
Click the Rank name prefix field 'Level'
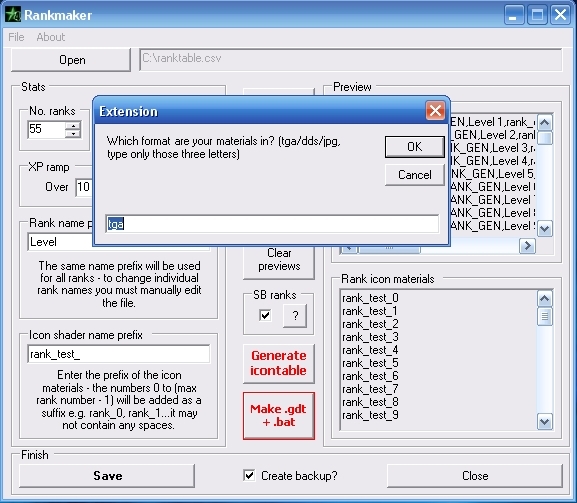point(61,242)
